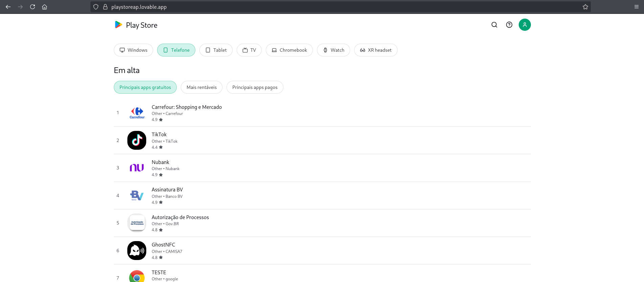Open the tracking protection shield icon

(96, 7)
